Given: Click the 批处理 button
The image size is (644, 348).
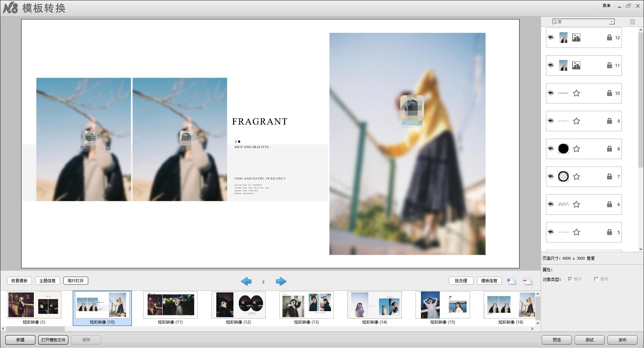Looking at the screenshot, I should click(x=461, y=281).
